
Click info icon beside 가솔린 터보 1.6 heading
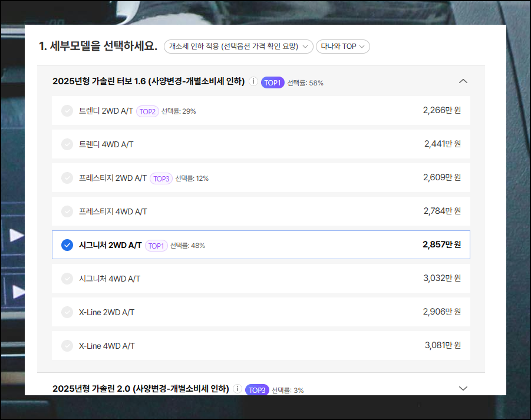253,81
